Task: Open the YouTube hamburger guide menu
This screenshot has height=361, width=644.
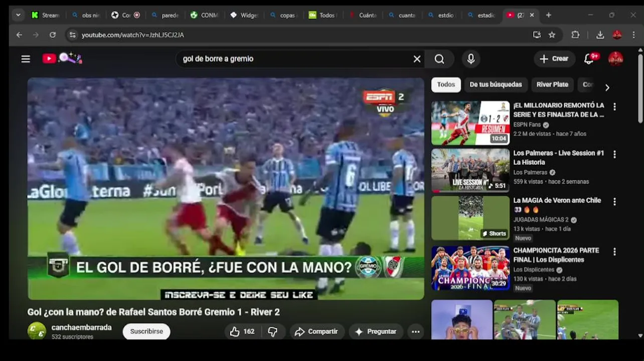Action: click(x=26, y=59)
